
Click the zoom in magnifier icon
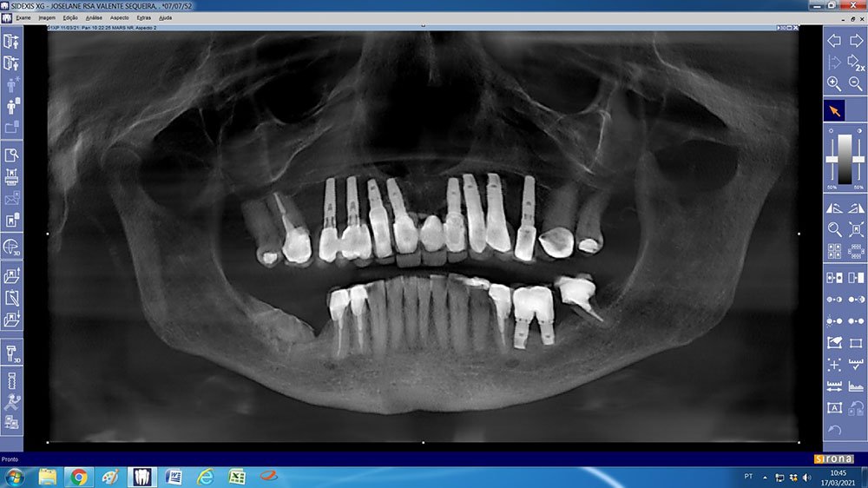click(833, 83)
